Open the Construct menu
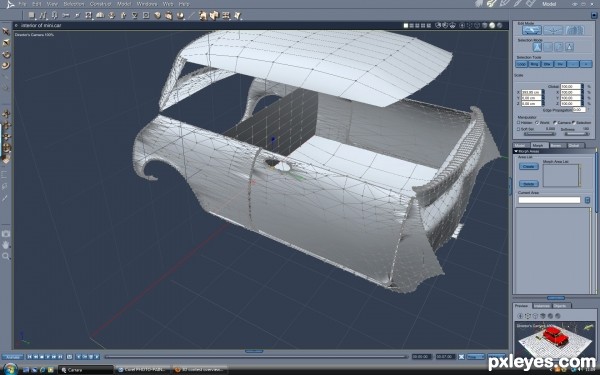 point(100,4)
